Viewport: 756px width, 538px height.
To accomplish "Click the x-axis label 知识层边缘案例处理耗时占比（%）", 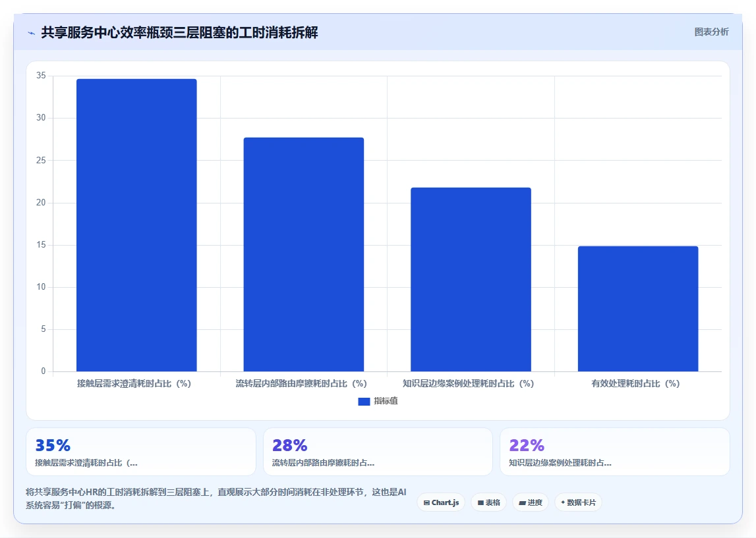I will click(468, 383).
